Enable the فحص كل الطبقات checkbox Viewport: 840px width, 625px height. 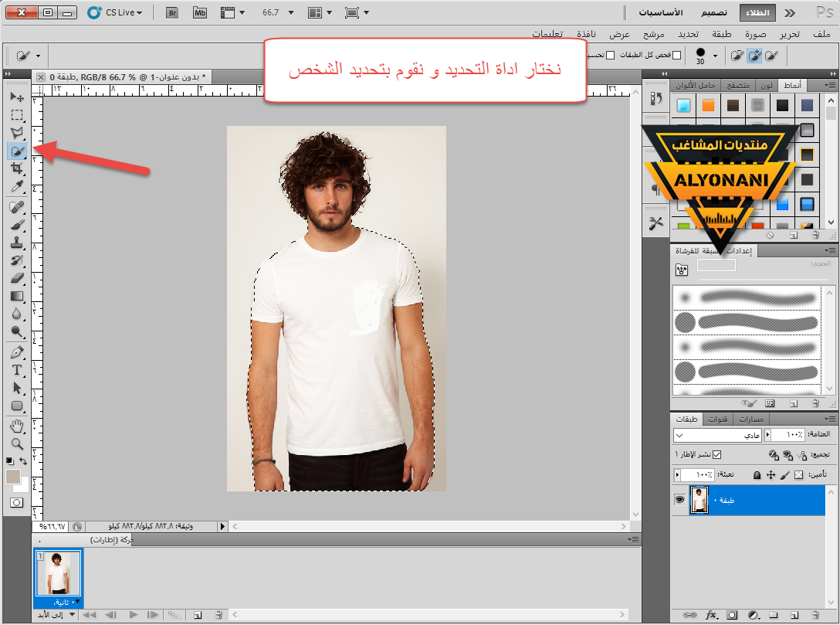point(677,56)
